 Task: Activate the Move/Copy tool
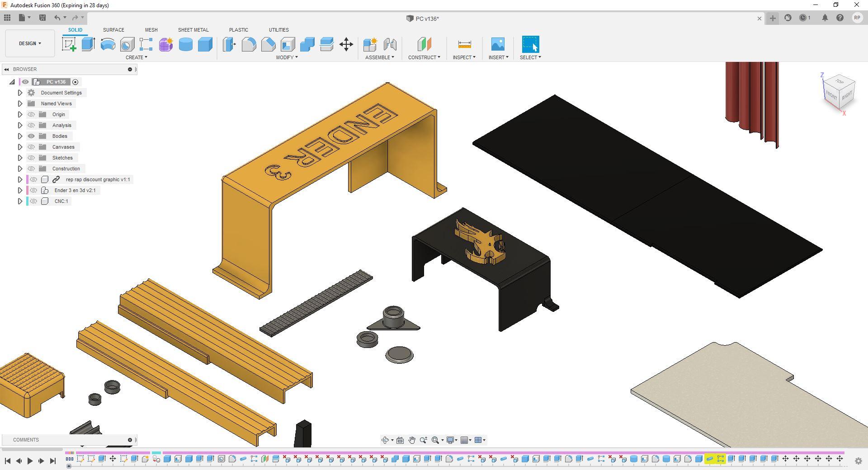coord(346,44)
